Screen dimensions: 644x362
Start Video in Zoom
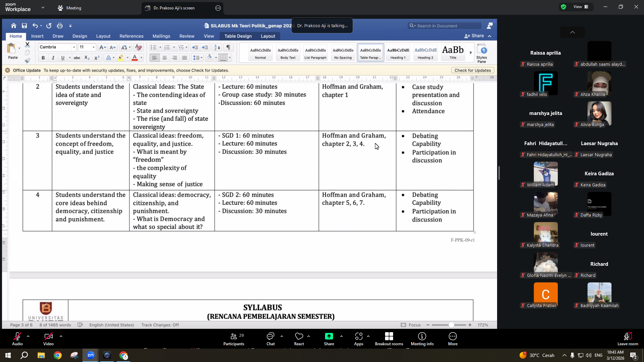(x=48, y=339)
